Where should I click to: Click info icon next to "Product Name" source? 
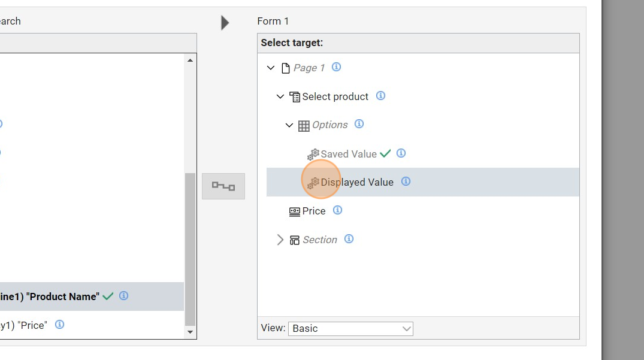[x=123, y=296]
